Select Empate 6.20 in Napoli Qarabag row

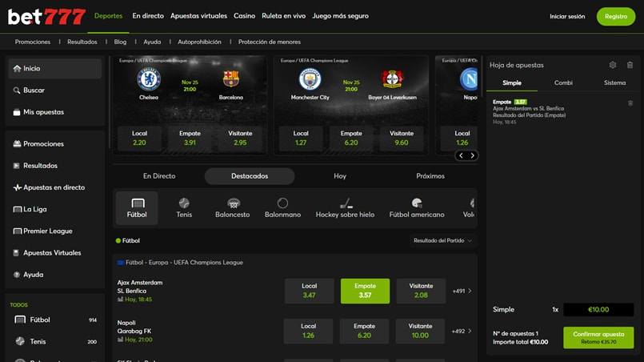(x=364, y=331)
